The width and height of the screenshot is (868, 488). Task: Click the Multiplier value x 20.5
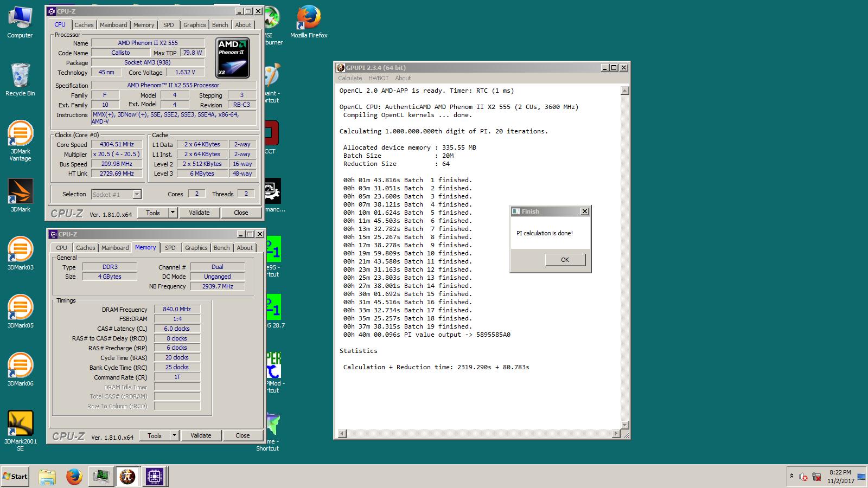117,155
